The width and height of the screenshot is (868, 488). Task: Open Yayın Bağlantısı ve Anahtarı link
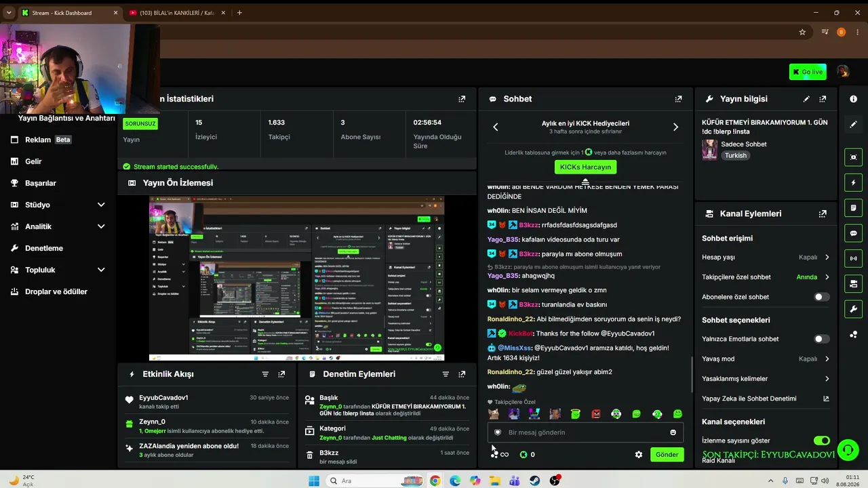tap(66, 118)
